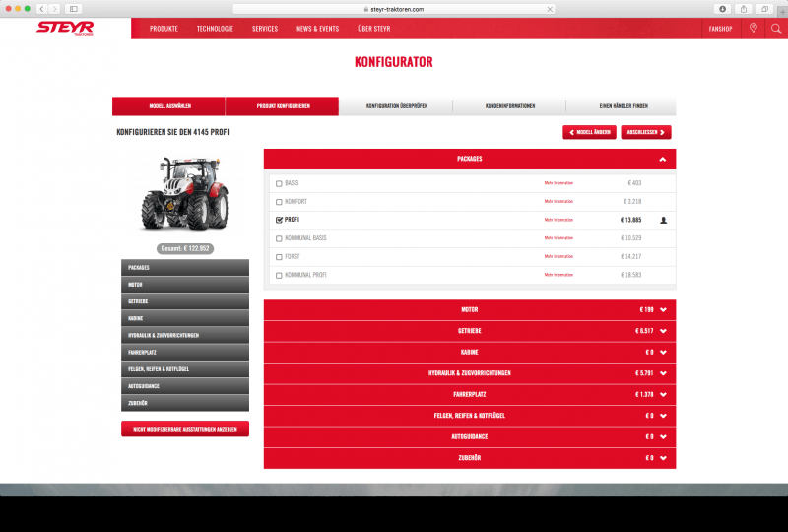Expand the Motor section chevron
The image size is (788, 532).
(663, 309)
